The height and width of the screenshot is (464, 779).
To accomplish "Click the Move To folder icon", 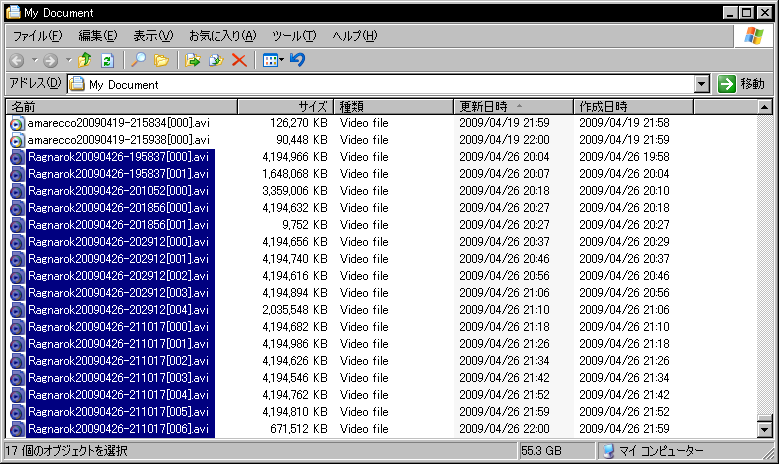I will [x=192, y=61].
